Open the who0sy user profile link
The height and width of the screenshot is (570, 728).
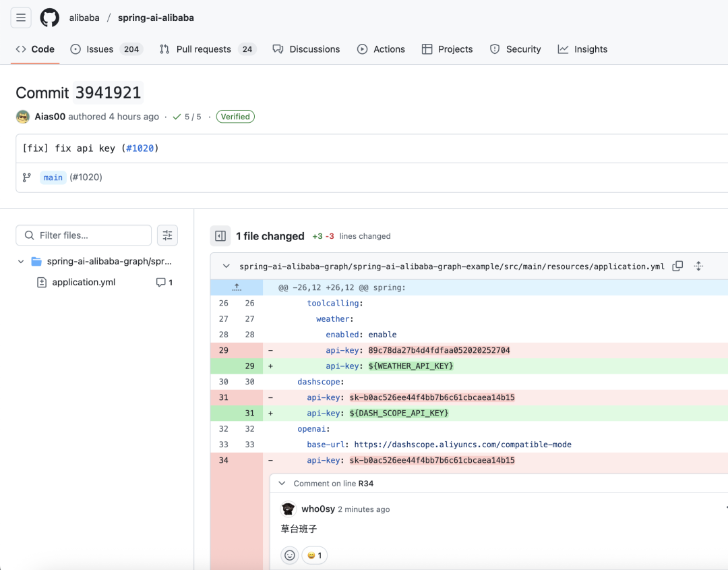coord(318,509)
